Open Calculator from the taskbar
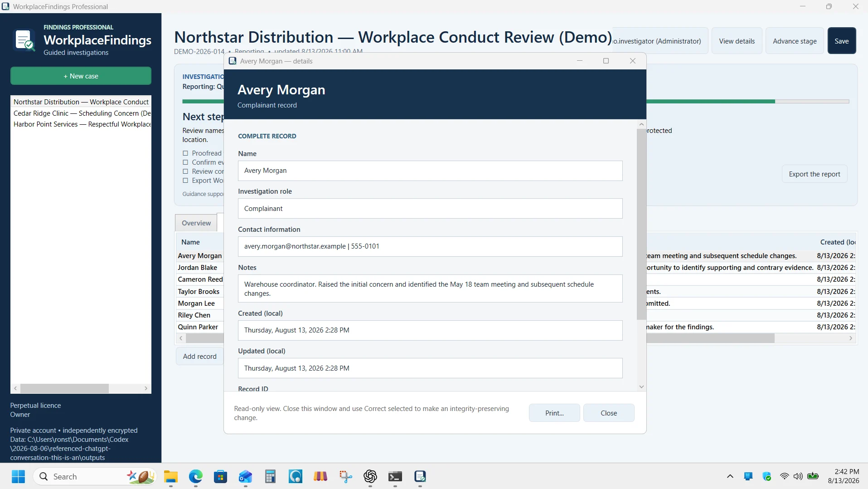 [271, 476]
